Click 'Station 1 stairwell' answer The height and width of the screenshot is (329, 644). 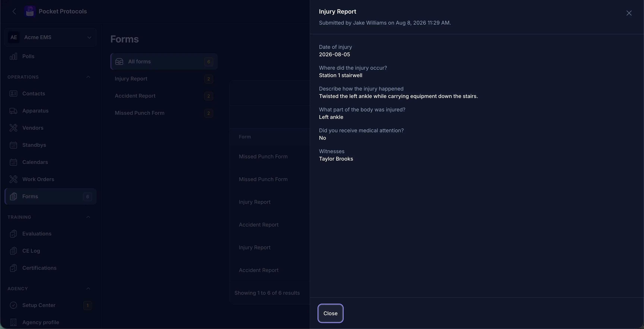coord(340,75)
